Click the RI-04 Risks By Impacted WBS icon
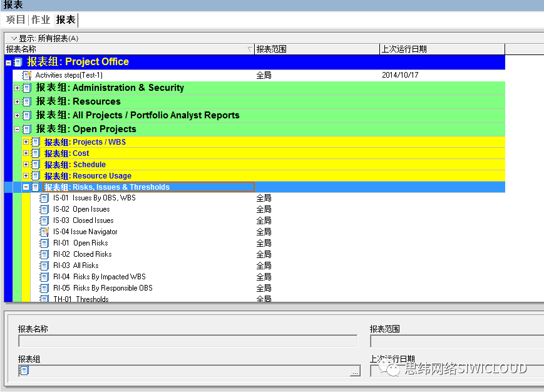This screenshot has height=392, width=544. tap(44, 277)
